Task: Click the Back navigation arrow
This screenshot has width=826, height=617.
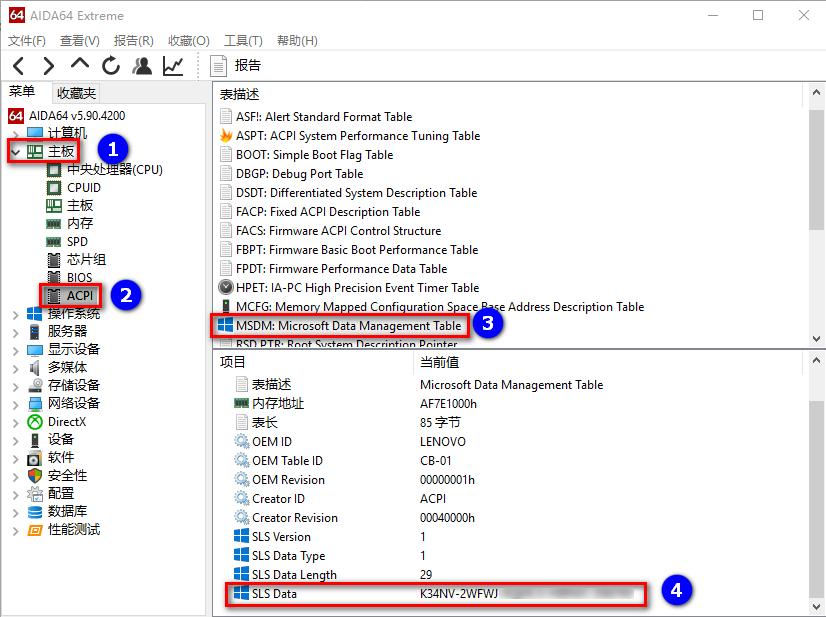Action: tap(18, 66)
